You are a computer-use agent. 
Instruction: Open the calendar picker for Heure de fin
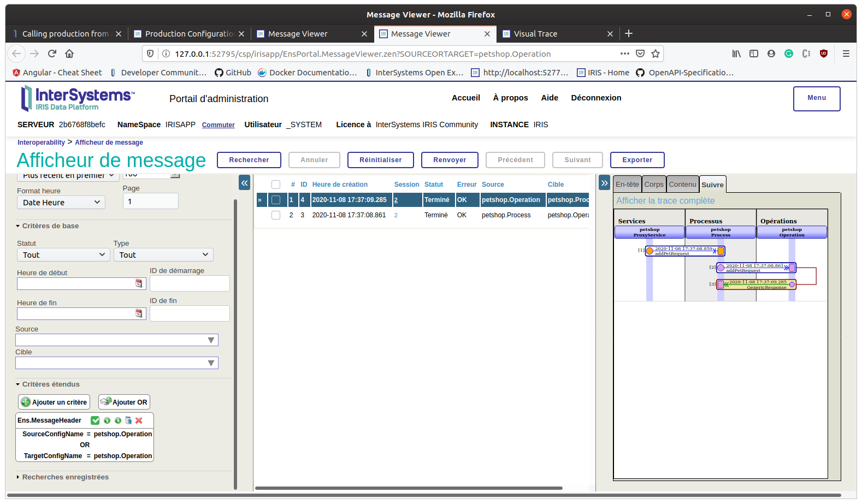pos(139,313)
